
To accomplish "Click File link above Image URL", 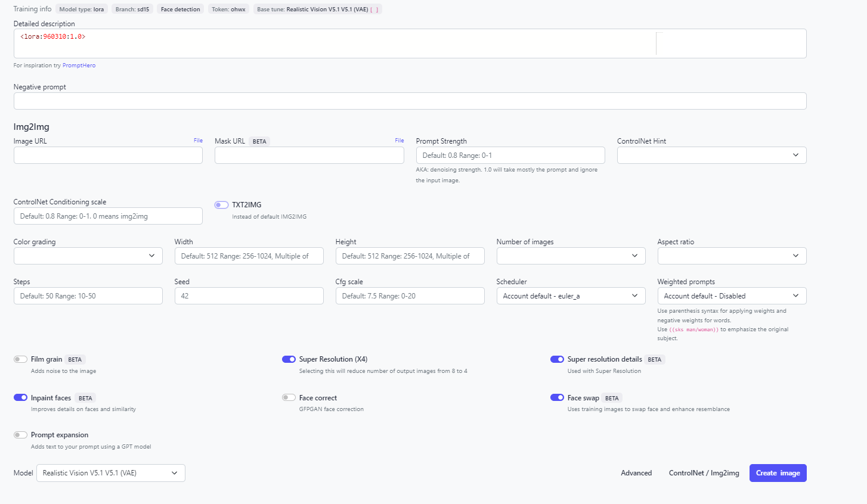I will 198,141.
